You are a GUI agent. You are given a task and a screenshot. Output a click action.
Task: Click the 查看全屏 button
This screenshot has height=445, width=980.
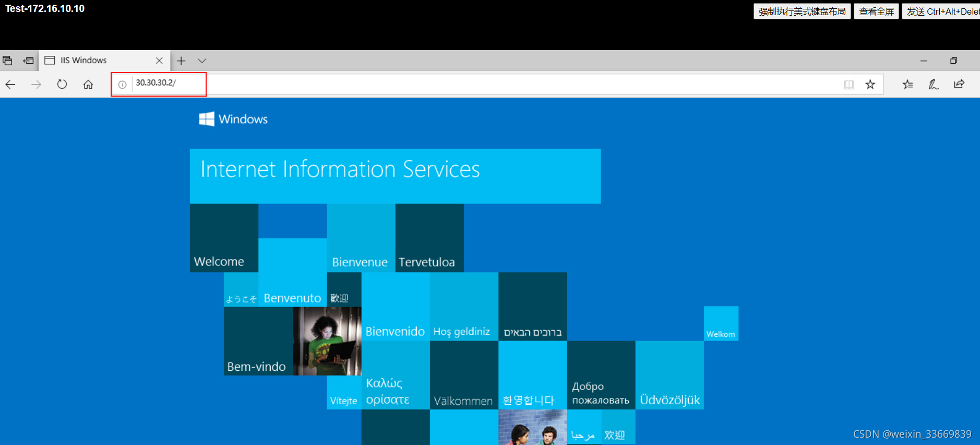pyautogui.click(x=876, y=11)
